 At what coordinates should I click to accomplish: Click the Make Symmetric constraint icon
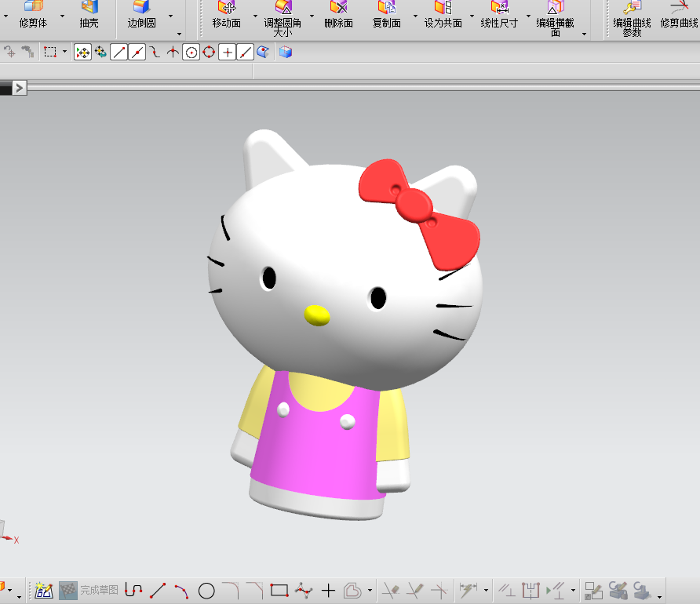click(530, 591)
